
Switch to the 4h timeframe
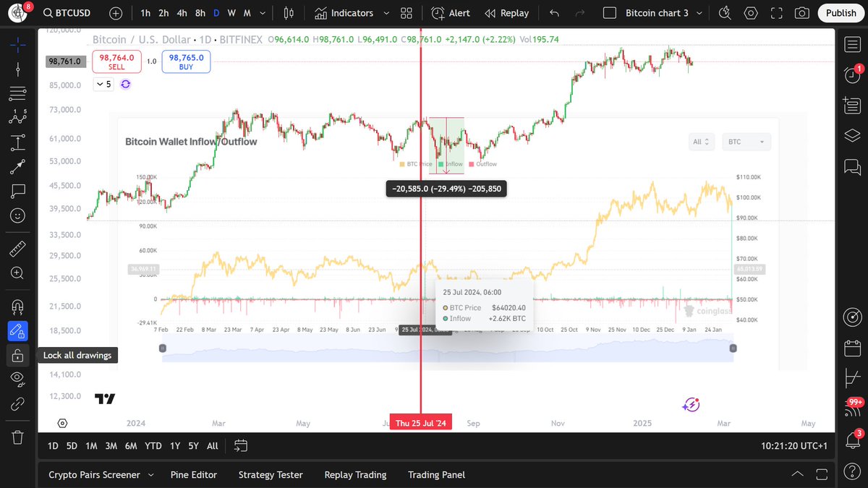tap(182, 13)
